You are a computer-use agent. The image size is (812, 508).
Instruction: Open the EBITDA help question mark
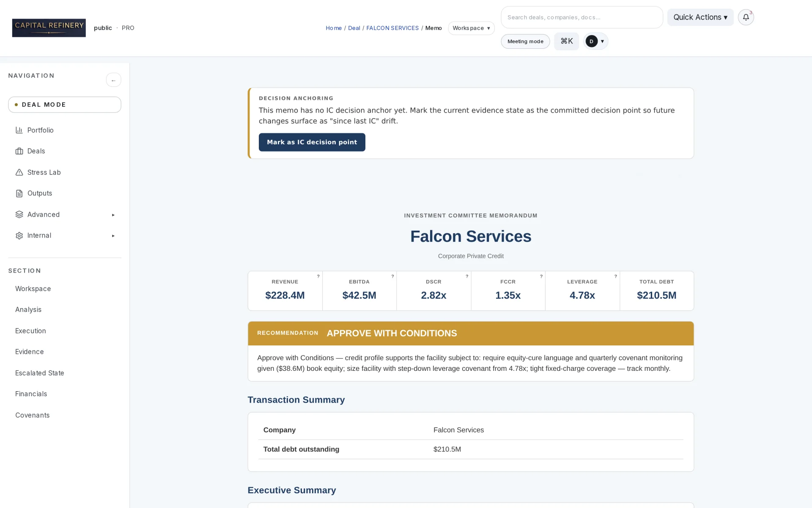coord(392,276)
